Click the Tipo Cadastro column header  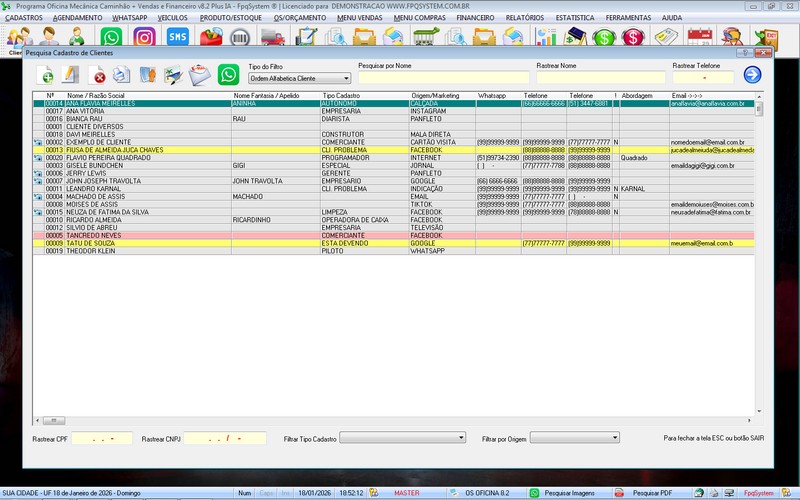pyautogui.click(x=341, y=95)
